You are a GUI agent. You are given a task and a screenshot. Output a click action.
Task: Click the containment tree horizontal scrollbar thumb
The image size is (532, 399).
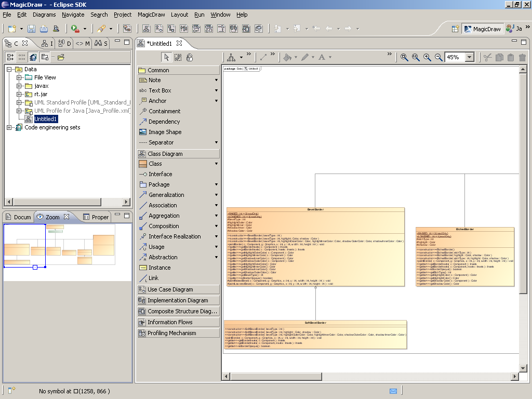point(57,202)
